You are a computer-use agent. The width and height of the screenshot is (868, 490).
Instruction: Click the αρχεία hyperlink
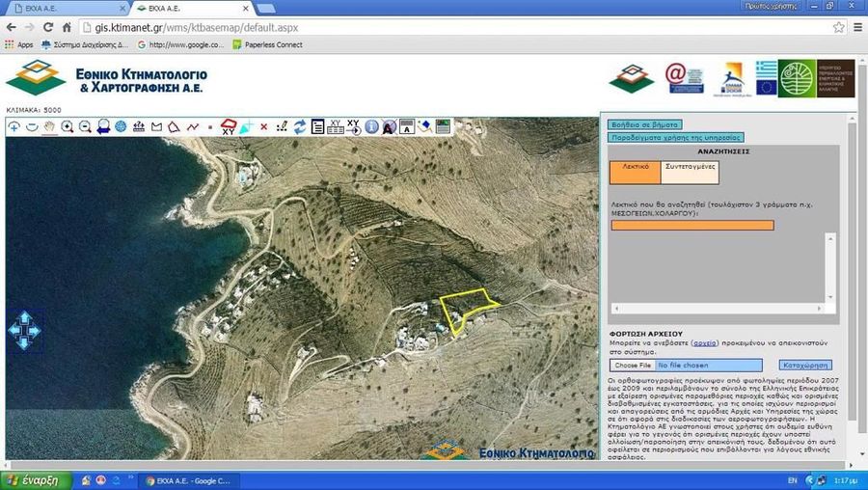click(705, 342)
